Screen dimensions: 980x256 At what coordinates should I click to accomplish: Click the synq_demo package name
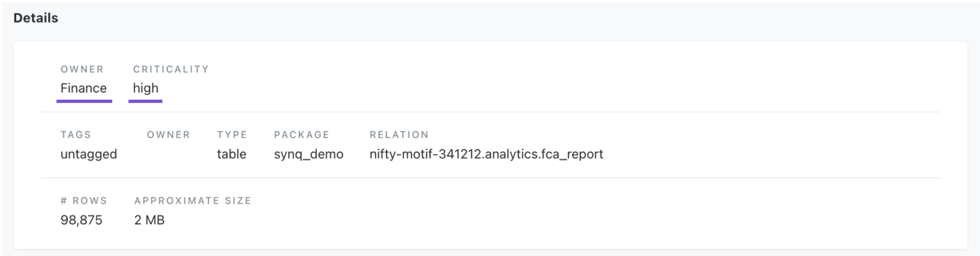(x=309, y=154)
